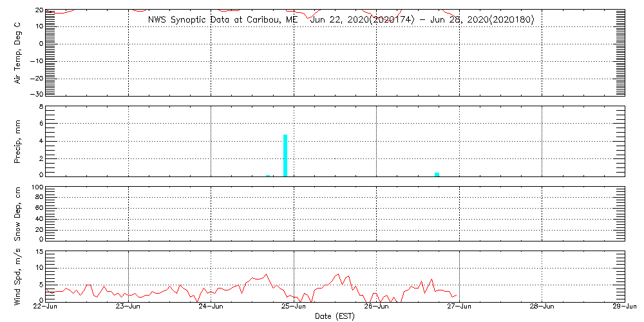Select the 24-Jun date tick label
This screenshot has height=322, width=644.
pos(211,307)
